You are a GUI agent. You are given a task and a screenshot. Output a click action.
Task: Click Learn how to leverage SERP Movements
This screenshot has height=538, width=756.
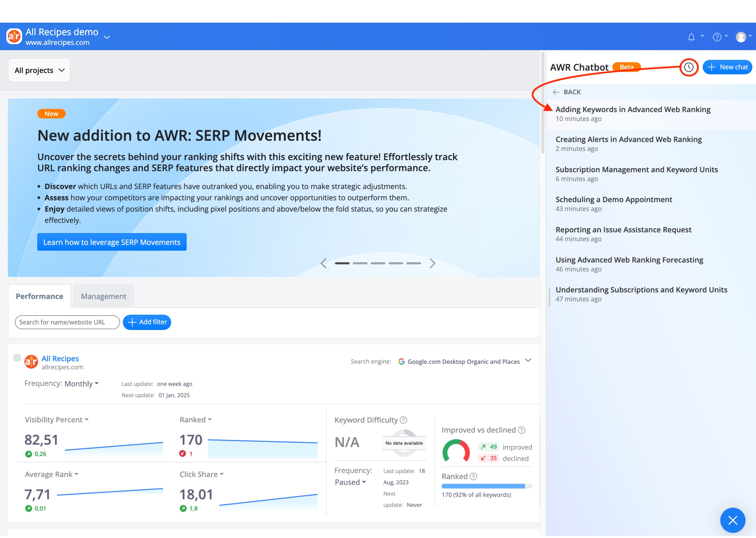pos(112,242)
